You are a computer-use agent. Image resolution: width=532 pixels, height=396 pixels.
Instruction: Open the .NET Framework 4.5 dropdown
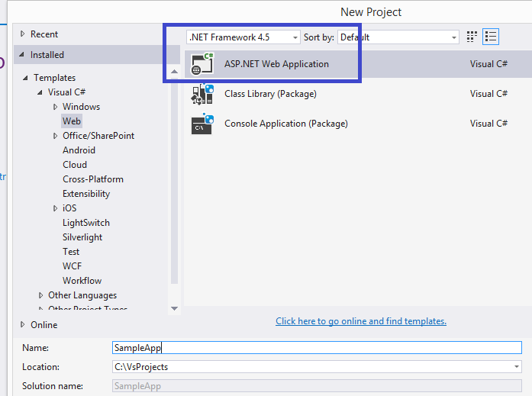tap(243, 37)
